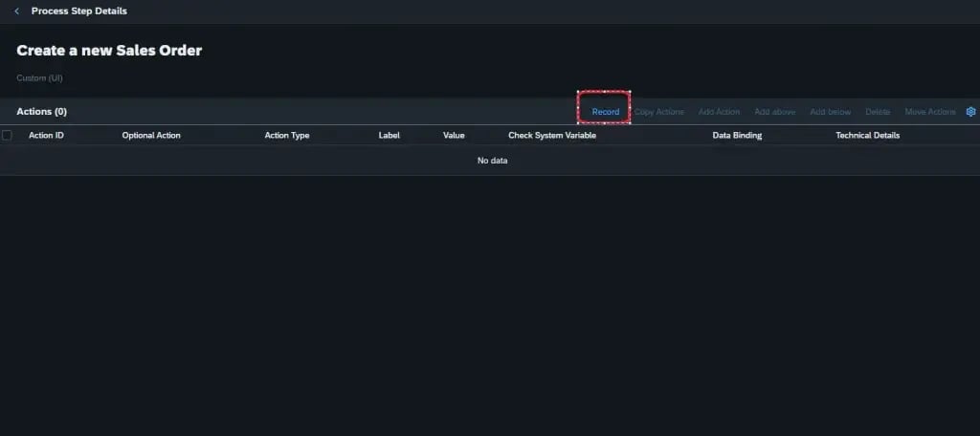The height and width of the screenshot is (436, 980).
Task: Click the Action ID column header
Action: 46,136
